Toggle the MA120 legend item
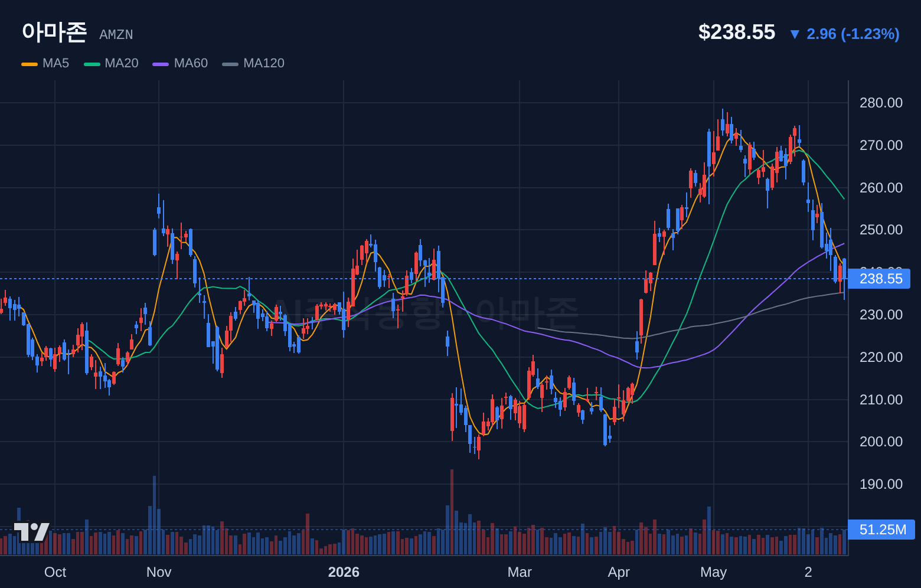The width and height of the screenshot is (921, 588). 253,63
